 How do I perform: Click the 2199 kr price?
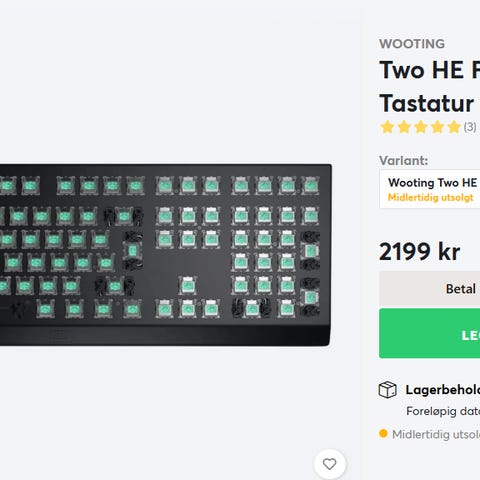point(420,252)
